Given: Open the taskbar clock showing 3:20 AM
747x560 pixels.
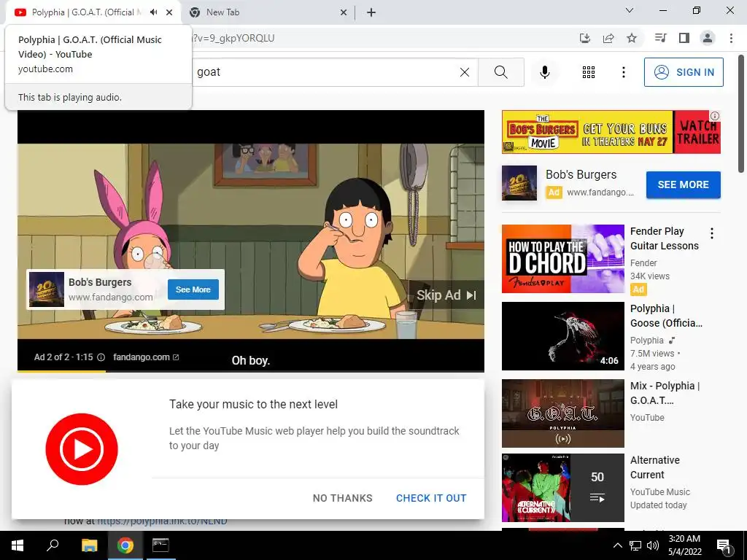Looking at the screenshot, I should coord(684,545).
